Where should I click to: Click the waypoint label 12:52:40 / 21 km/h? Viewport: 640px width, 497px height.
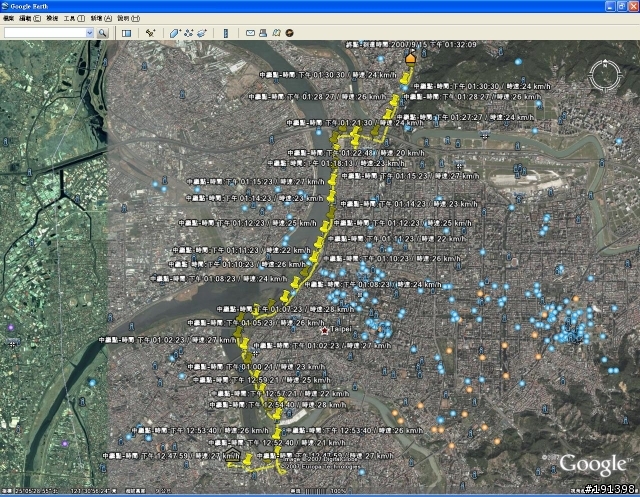click(277, 442)
